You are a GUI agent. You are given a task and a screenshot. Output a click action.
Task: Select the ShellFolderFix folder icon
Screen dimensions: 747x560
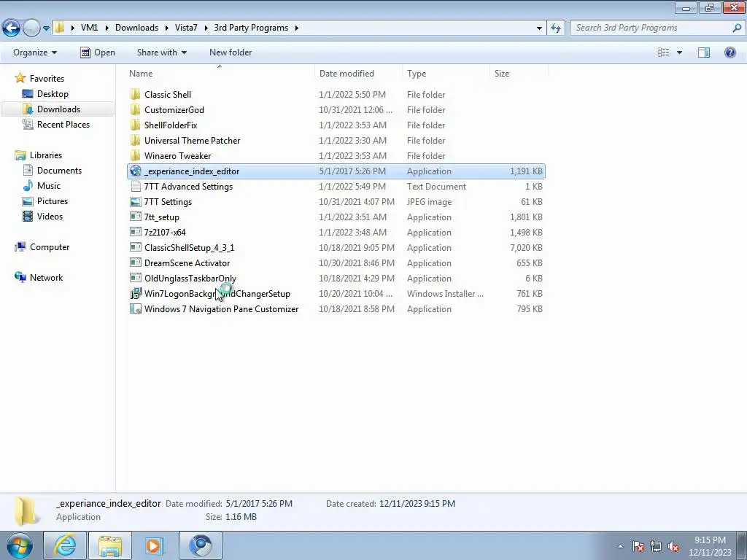pyautogui.click(x=135, y=125)
